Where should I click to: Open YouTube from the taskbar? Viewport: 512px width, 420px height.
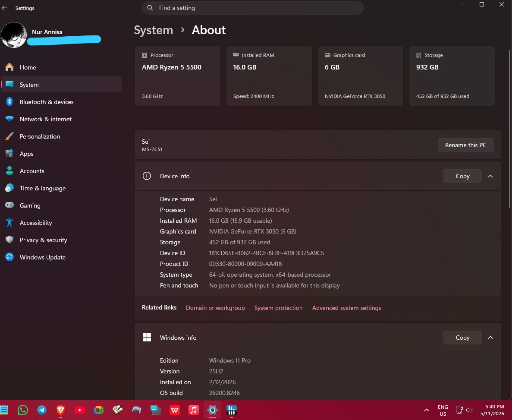point(80,410)
